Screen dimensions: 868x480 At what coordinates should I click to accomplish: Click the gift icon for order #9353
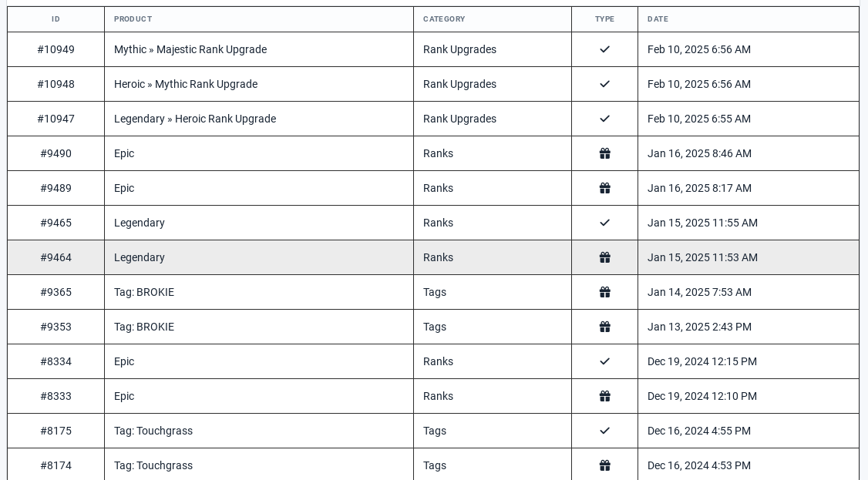pyautogui.click(x=604, y=327)
